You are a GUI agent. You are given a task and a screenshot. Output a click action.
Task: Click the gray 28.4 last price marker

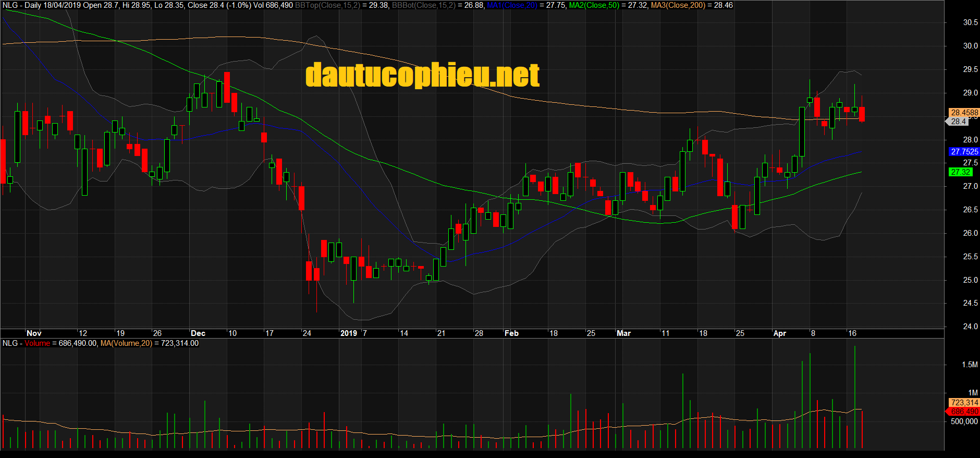[958, 122]
